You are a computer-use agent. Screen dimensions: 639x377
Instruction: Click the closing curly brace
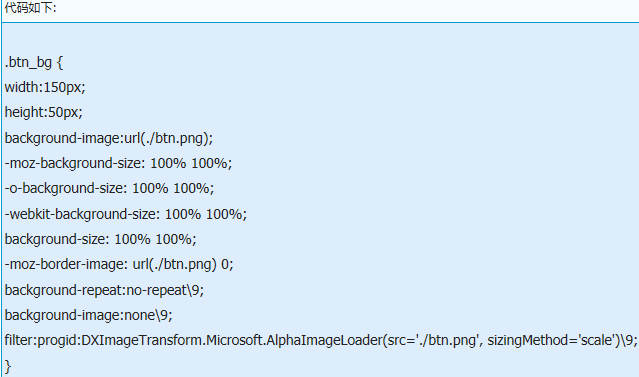8,366
